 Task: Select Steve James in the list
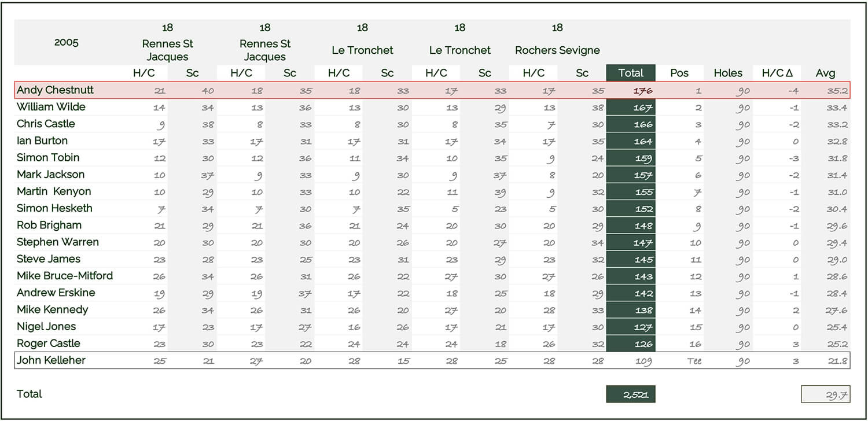pyautogui.click(x=49, y=258)
